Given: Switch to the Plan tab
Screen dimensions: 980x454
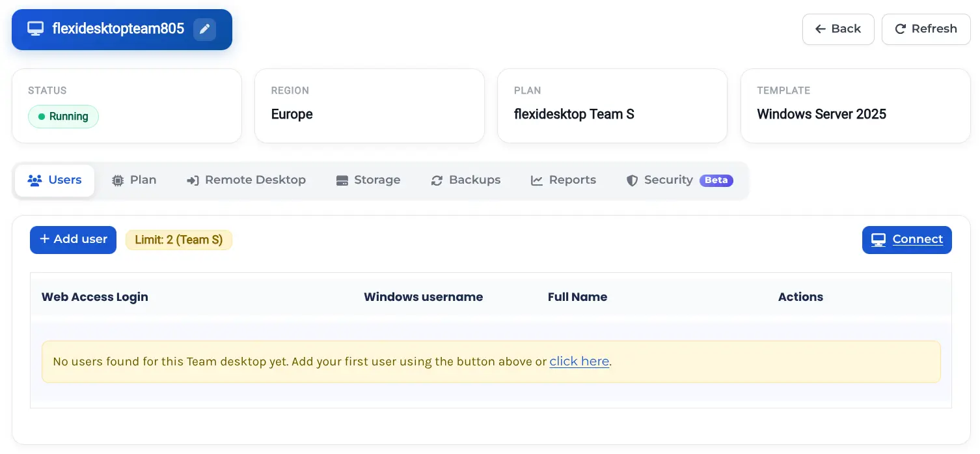Looking at the screenshot, I should [x=134, y=180].
